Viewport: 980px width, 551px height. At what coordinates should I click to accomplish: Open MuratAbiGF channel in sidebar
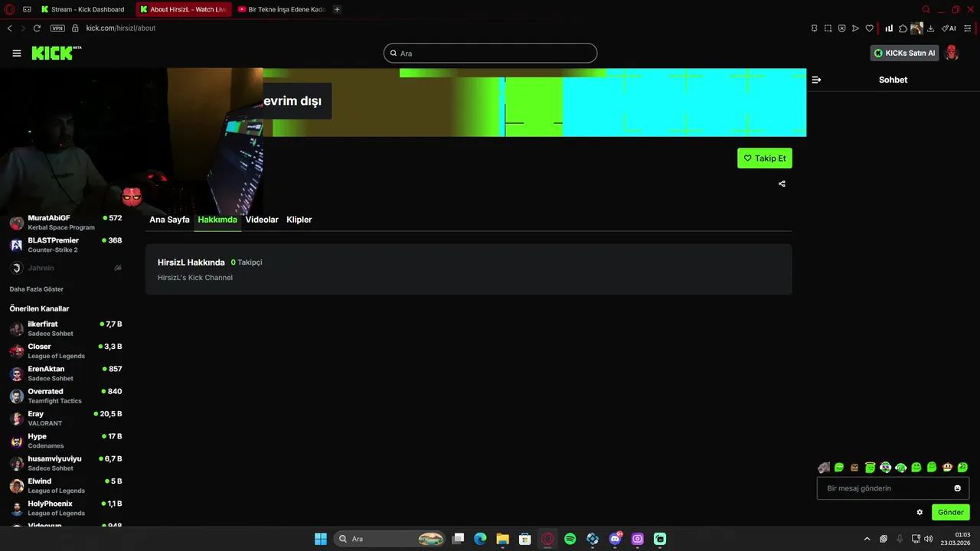pyautogui.click(x=66, y=223)
